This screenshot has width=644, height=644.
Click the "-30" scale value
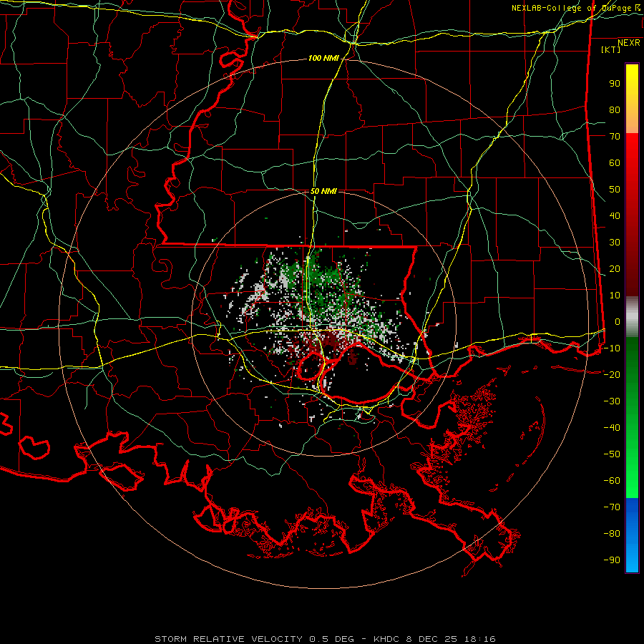click(x=612, y=401)
